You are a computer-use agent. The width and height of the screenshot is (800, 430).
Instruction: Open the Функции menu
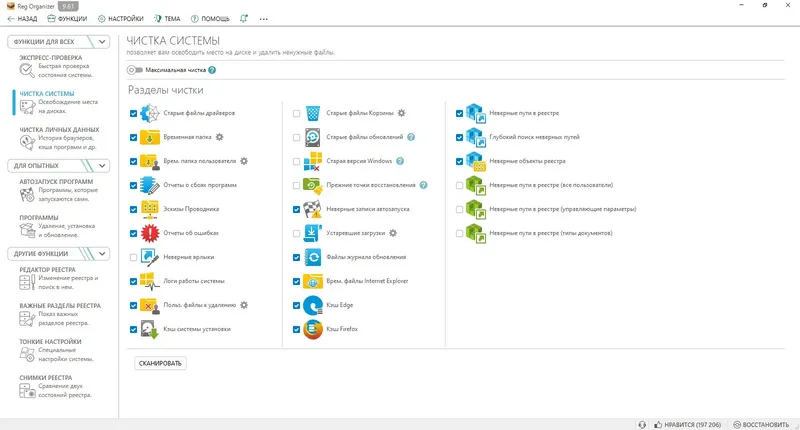pyautogui.click(x=67, y=18)
